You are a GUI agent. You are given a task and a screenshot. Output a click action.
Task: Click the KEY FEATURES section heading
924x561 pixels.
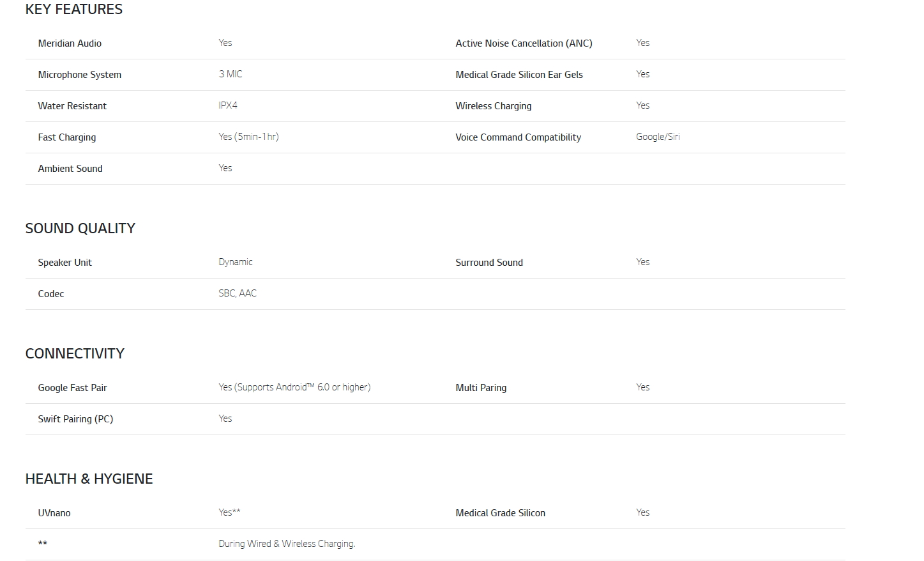point(74,10)
